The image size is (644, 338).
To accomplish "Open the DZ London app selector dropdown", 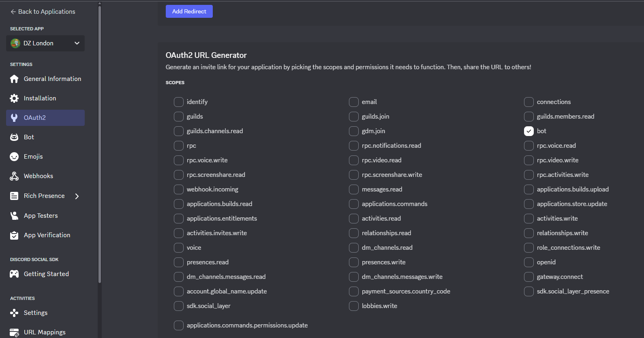I will [45, 43].
